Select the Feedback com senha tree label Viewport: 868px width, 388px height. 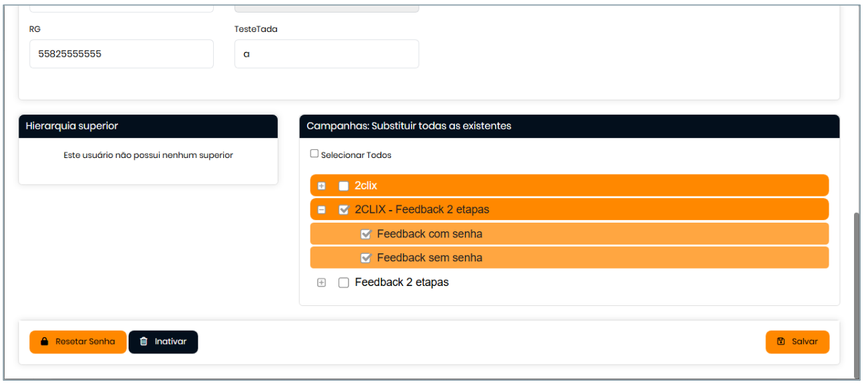pos(429,234)
